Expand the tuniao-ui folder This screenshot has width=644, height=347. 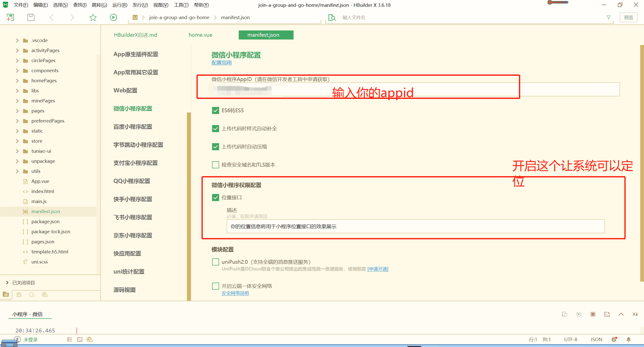17,151
